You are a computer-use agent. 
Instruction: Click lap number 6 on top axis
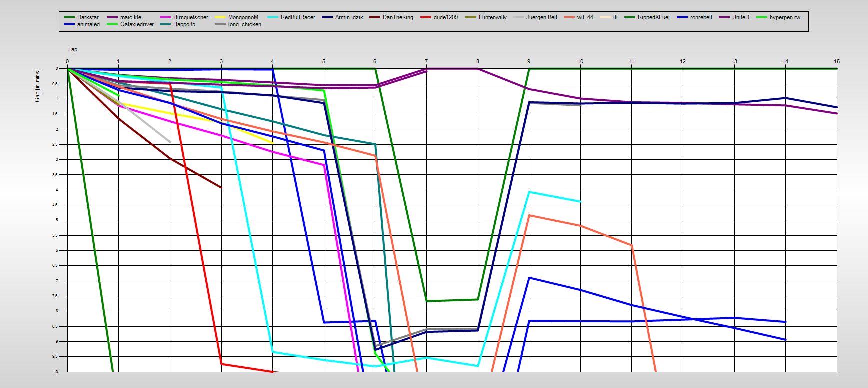click(375, 62)
